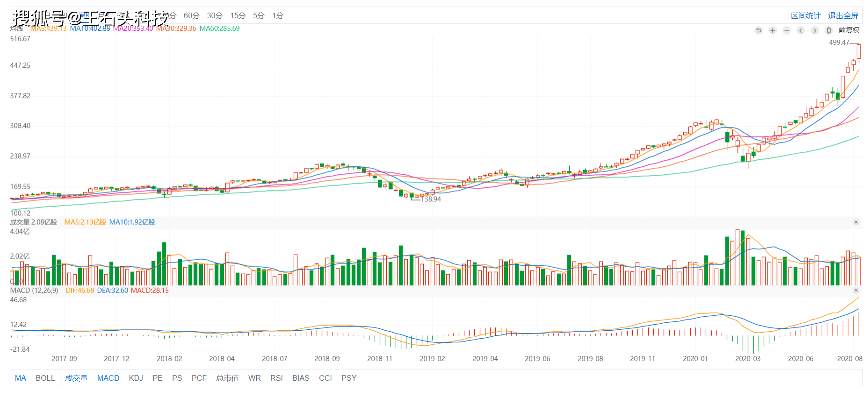Viewport: 868px width, 398px height.
Task: Click 退出全屏 to exit fullscreen
Action: tap(843, 16)
